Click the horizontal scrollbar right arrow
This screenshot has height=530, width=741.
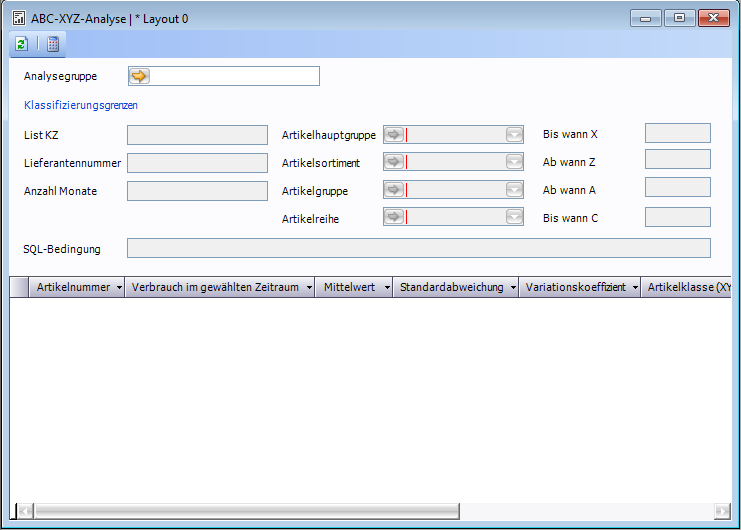pyautogui.click(x=722, y=510)
